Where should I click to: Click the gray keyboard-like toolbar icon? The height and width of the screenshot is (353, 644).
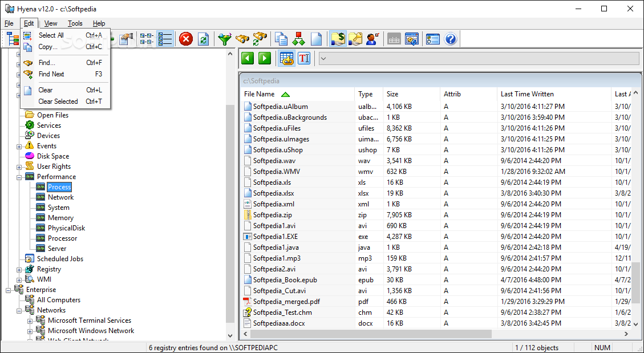394,39
